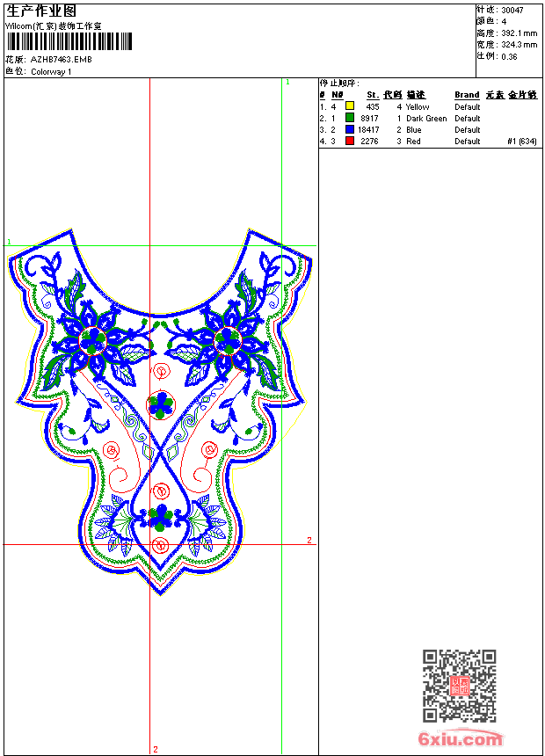This screenshot has width=545, height=756.
Task: Click the height value 392.1 mm
Action: coord(519,33)
